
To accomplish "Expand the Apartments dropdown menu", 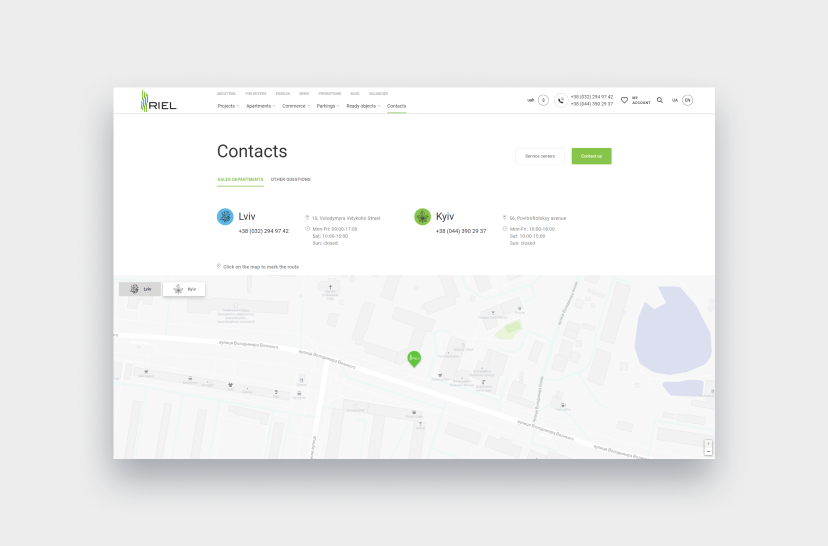I will [260, 106].
